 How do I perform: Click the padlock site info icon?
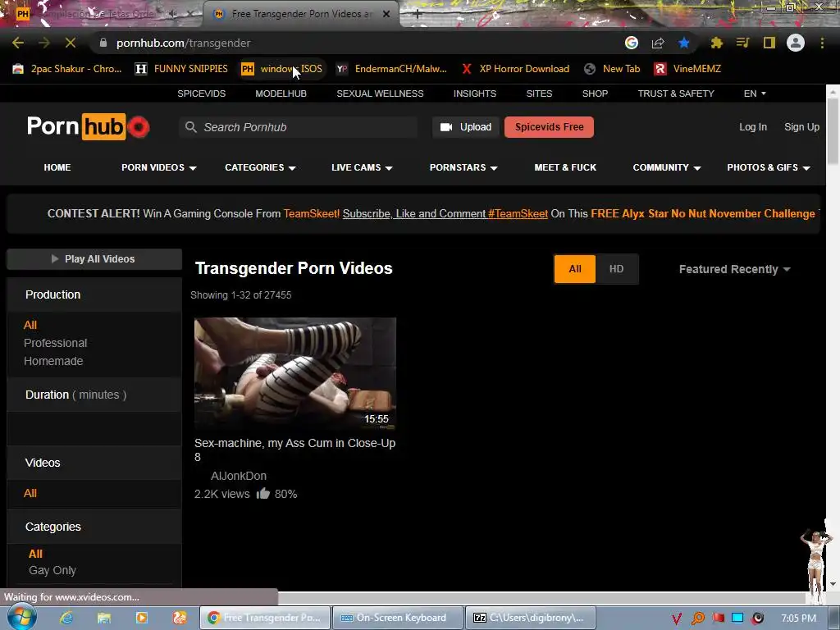pos(103,43)
